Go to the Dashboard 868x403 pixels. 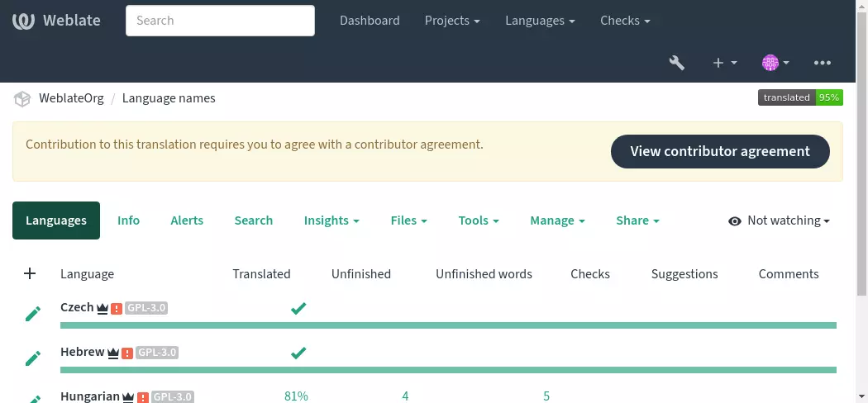[370, 21]
